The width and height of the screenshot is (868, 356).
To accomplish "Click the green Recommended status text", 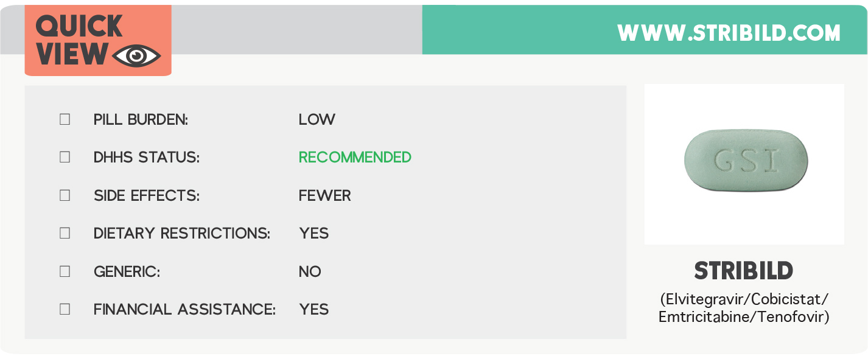I will (x=355, y=158).
